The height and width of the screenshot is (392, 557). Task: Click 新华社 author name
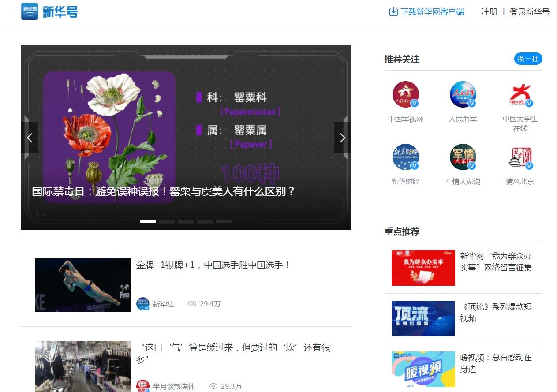[163, 304]
